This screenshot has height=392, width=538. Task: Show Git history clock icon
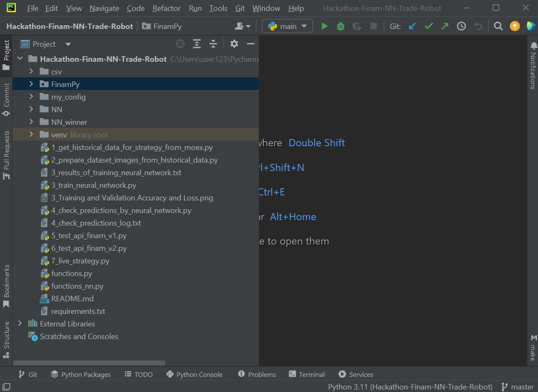point(461,26)
